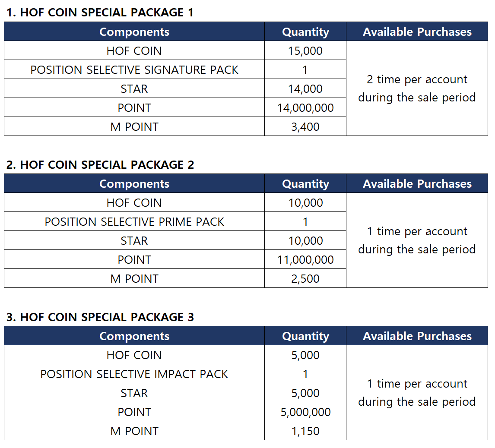495x448 pixels.
Task: Click the HOF COIN SPECIAL PACKAGE 1 heading
Action: tap(100, 13)
